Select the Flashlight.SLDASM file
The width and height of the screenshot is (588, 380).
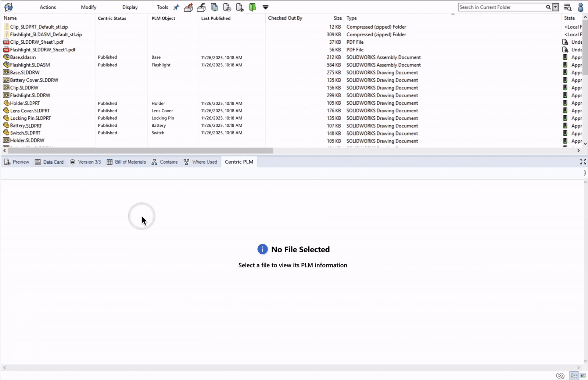pyautogui.click(x=30, y=65)
